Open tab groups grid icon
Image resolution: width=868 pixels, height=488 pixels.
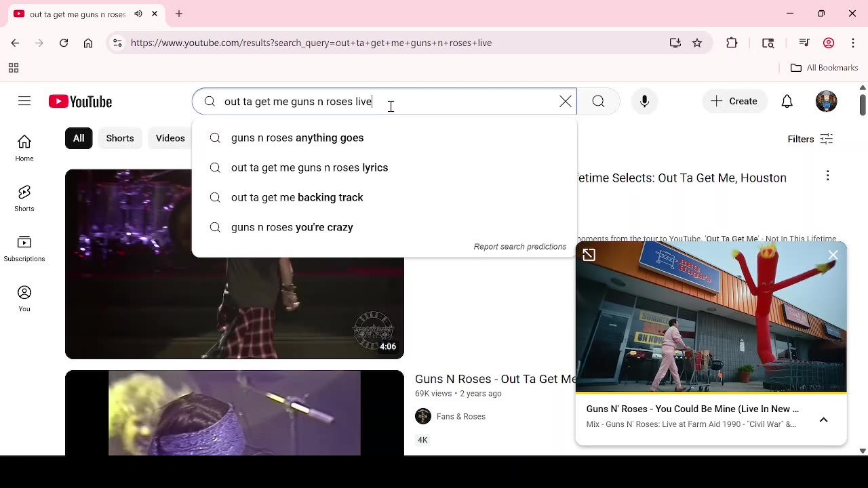pos(13,68)
